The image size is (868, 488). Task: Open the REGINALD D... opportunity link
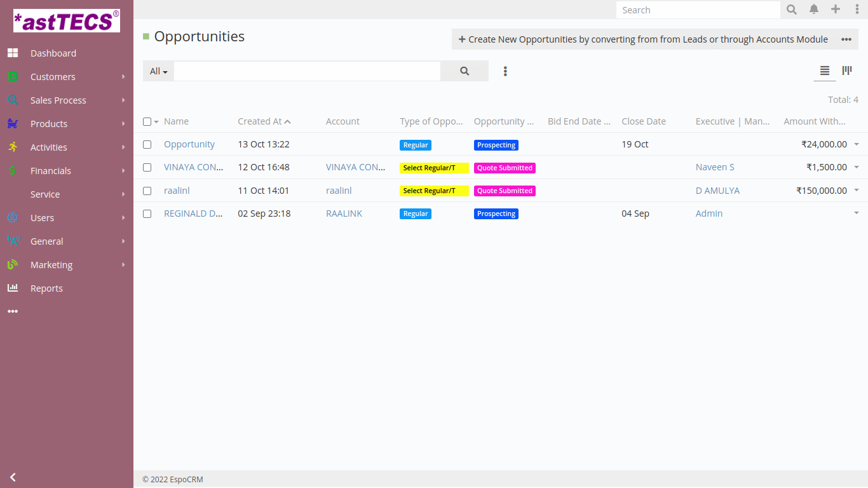[x=193, y=213]
